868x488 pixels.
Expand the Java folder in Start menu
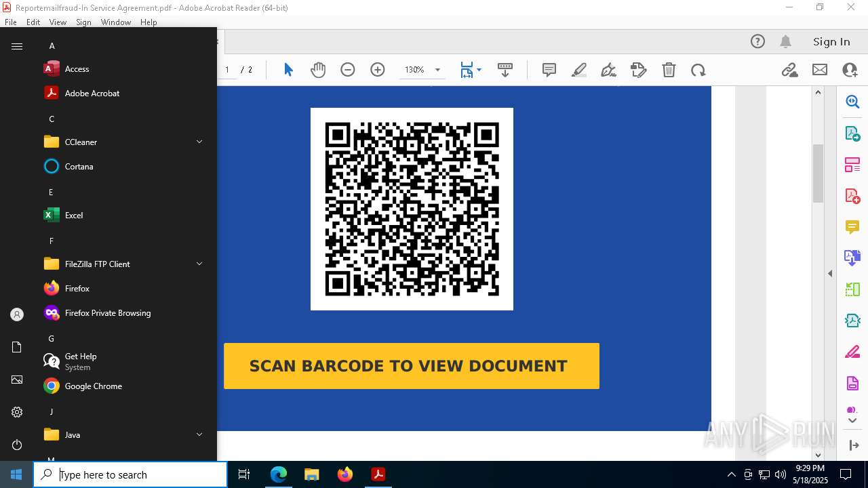click(x=199, y=434)
